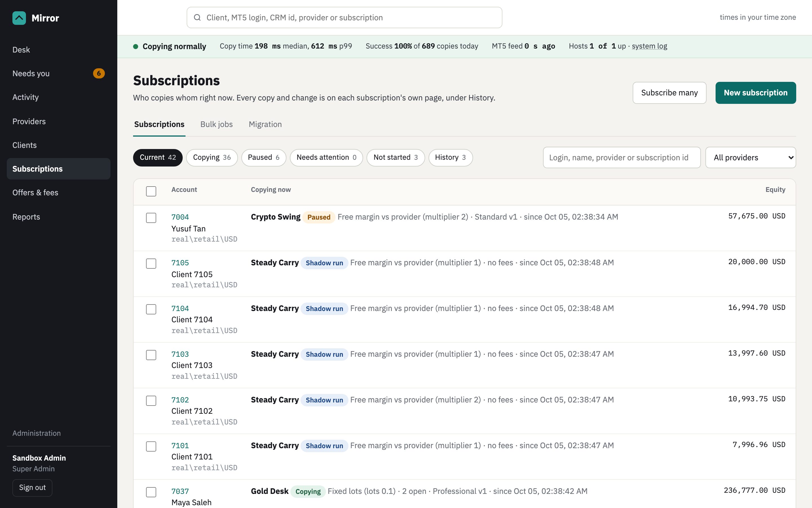Open account 7004 link
This screenshot has height=508, width=812.
[x=180, y=217]
